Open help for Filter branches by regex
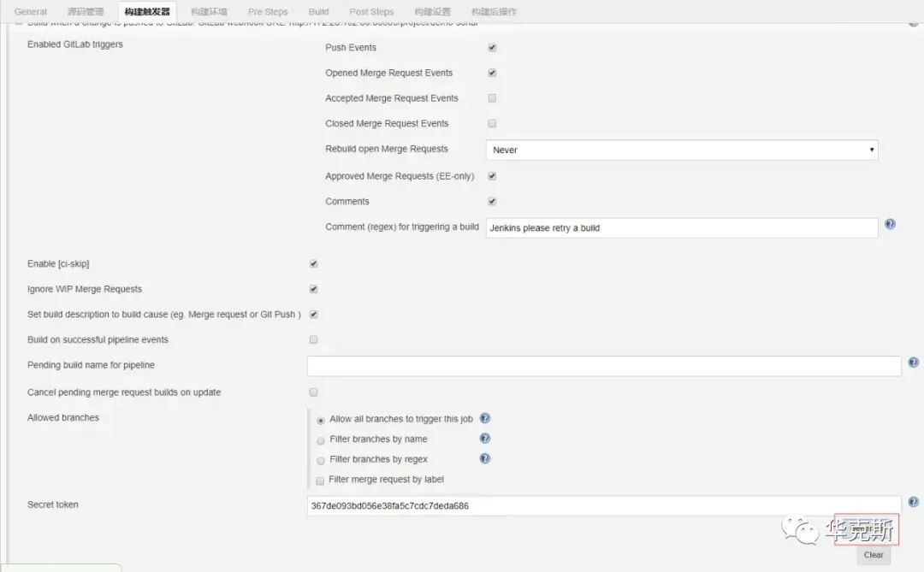 tap(485, 459)
